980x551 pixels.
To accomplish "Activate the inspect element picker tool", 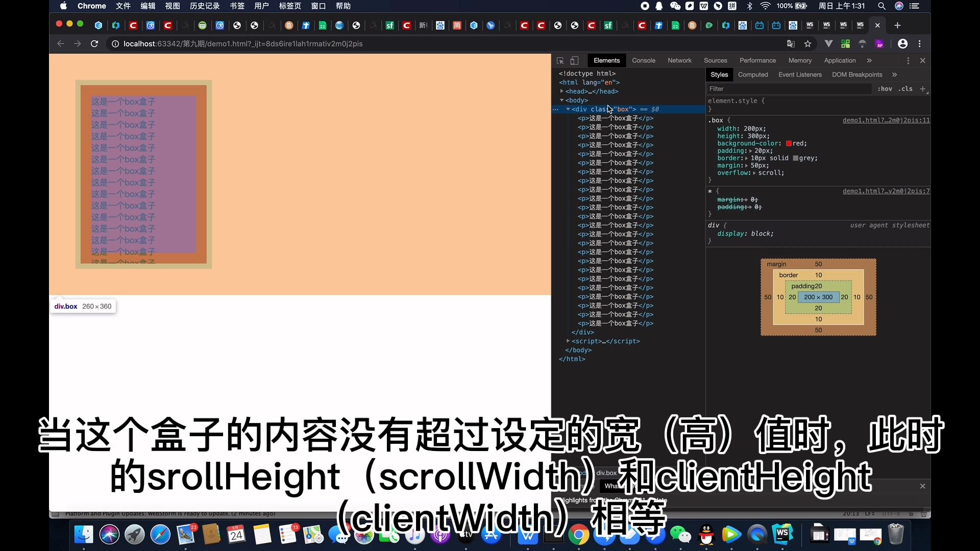I will click(560, 60).
